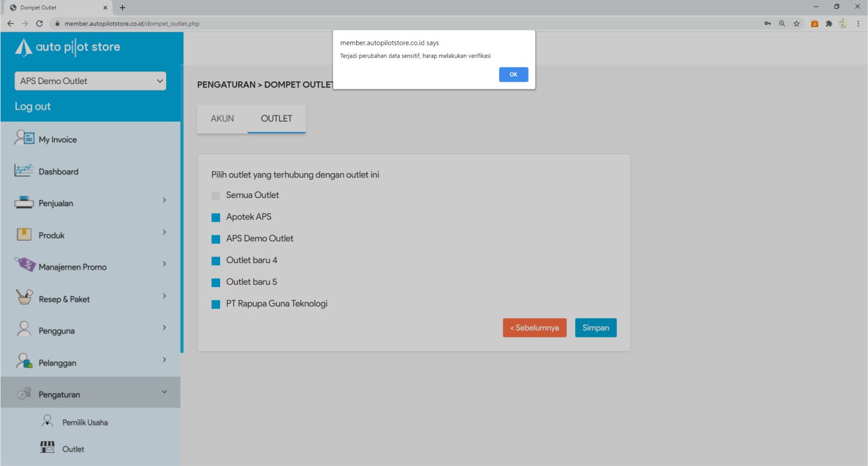Click the Penjualan cash register icon
This screenshot has height=466, width=868.
[x=24, y=202]
